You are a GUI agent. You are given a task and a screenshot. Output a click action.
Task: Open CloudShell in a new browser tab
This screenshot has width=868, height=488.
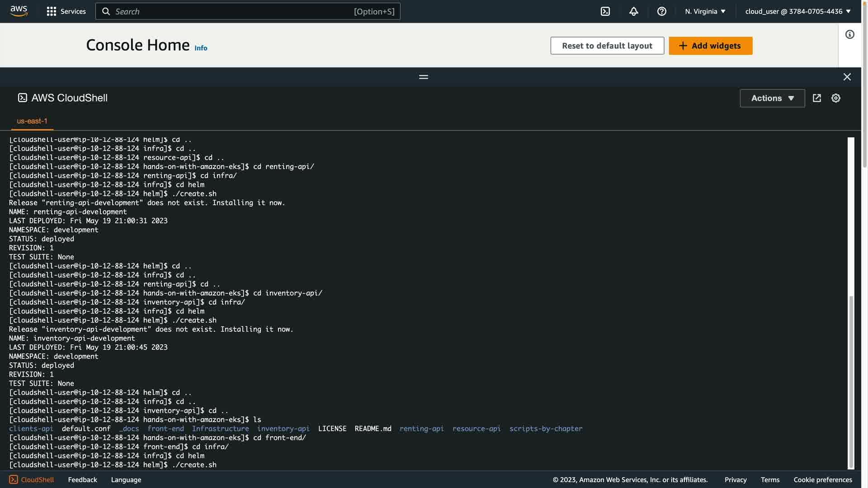816,98
